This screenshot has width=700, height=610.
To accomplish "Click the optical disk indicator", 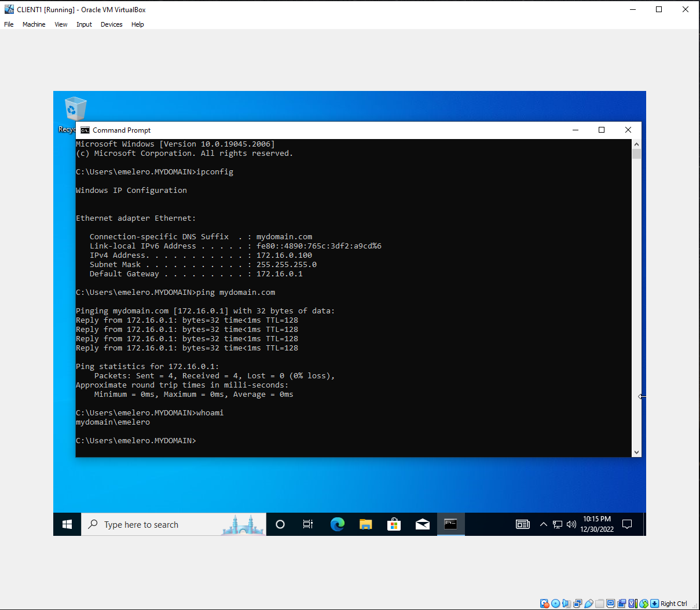I will [x=556, y=604].
